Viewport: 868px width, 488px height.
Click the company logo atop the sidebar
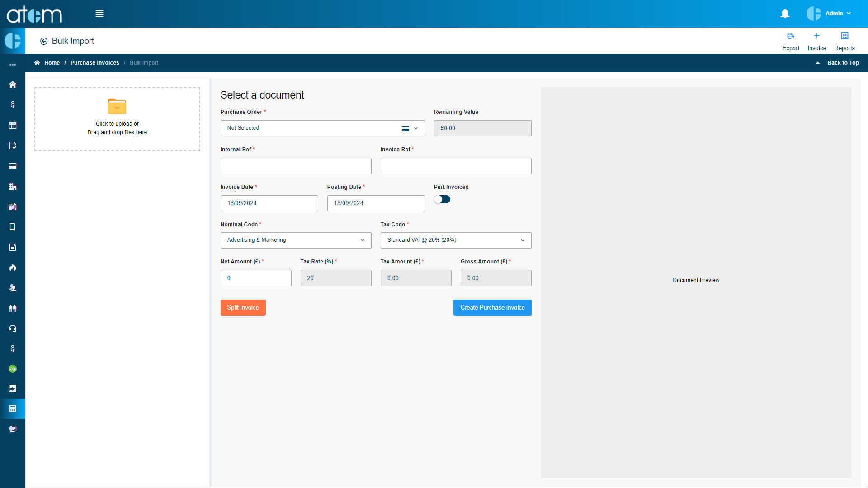[13, 41]
